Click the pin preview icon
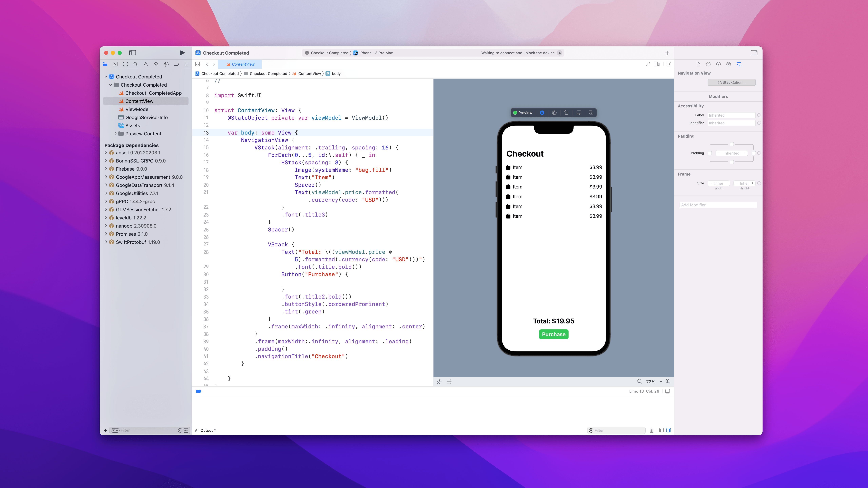This screenshot has height=488, width=868. coord(439,382)
